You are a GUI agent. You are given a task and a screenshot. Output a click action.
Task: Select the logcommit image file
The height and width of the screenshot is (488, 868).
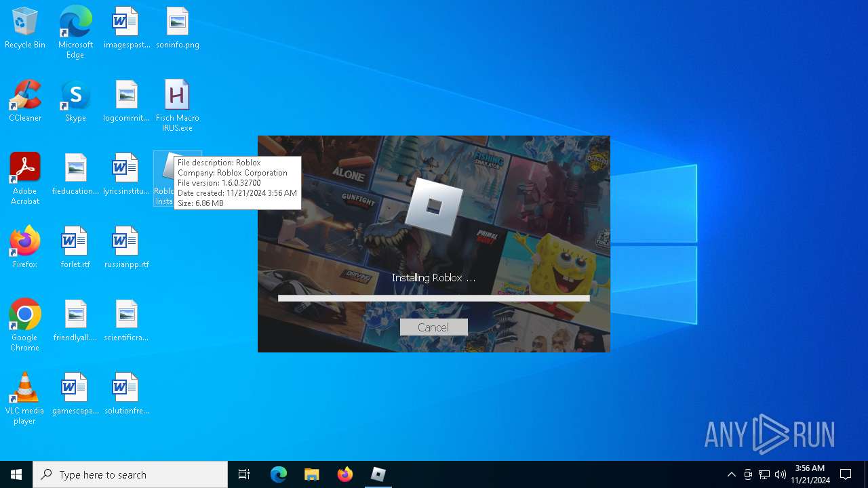click(127, 101)
